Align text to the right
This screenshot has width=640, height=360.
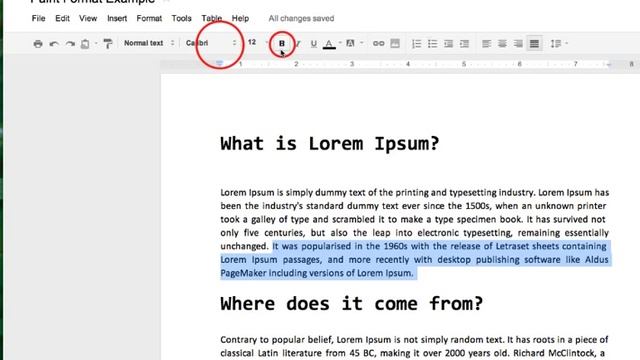(x=518, y=43)
